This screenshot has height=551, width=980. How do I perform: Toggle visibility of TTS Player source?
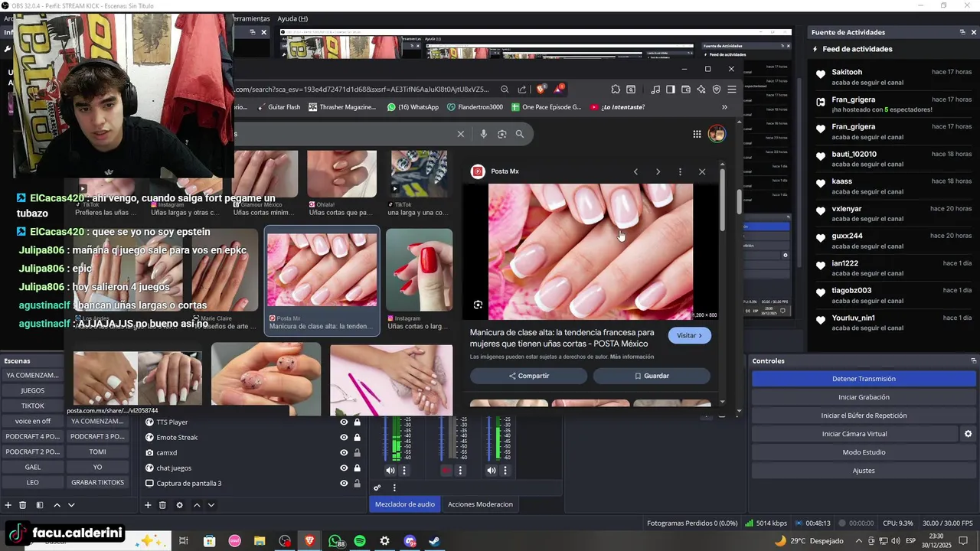(344, 422)
